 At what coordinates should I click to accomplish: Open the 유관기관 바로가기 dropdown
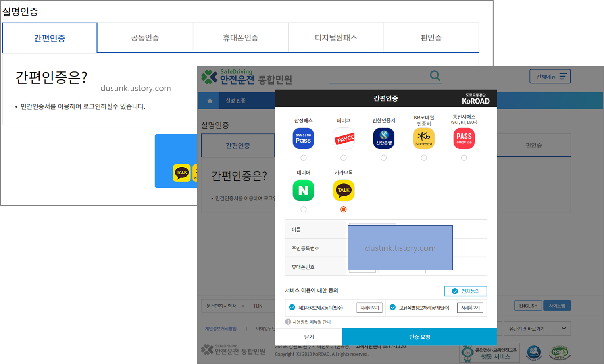coord(537,329)
